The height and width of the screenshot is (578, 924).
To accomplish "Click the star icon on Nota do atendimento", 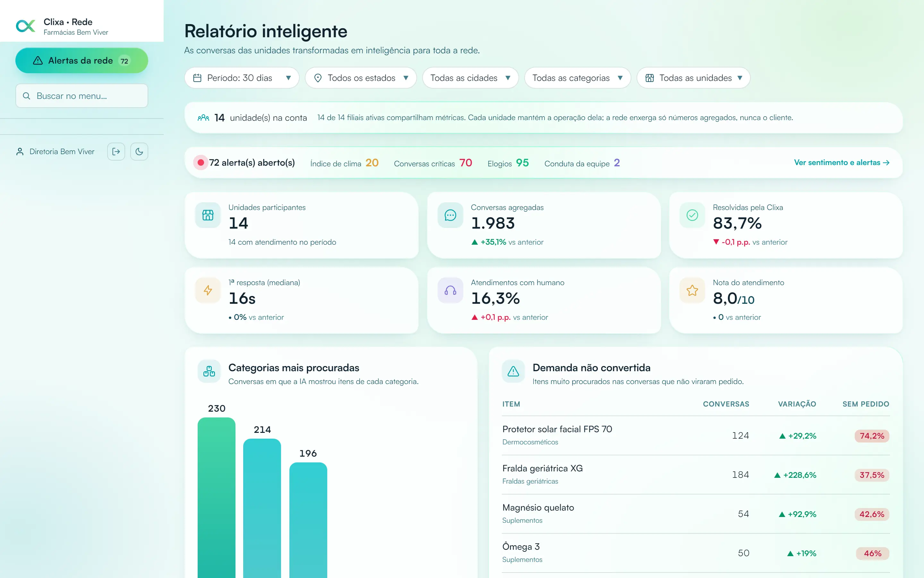I will click(x=692, y=290).
